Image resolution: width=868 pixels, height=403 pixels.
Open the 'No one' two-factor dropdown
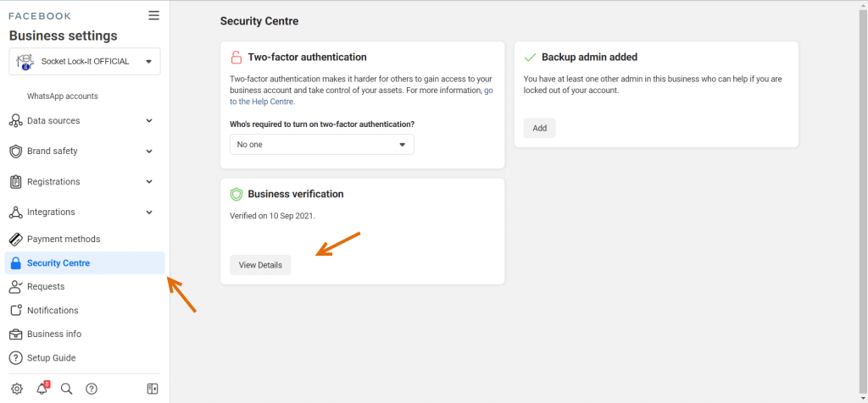tap(321, 144)
